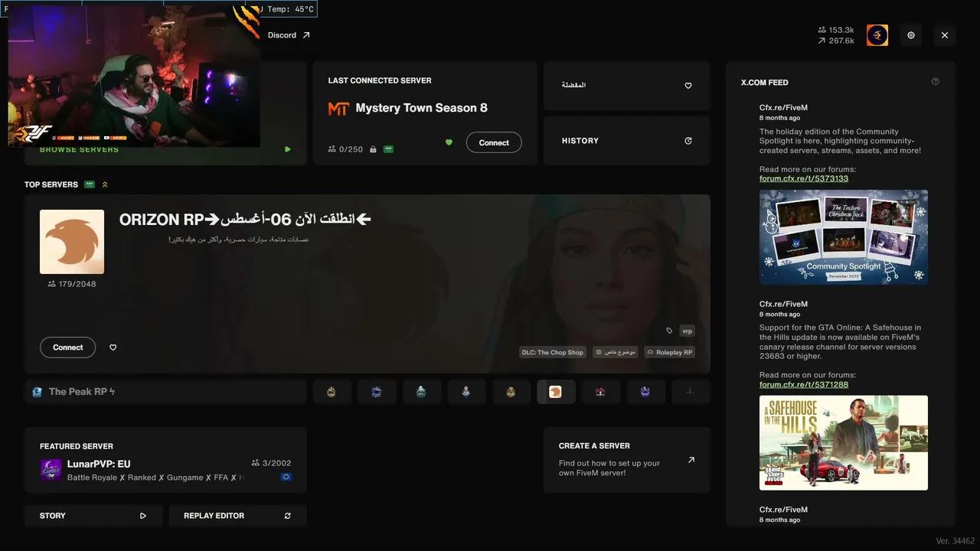
Task: Open The Peak RP server row
Action: coord(165,392)
